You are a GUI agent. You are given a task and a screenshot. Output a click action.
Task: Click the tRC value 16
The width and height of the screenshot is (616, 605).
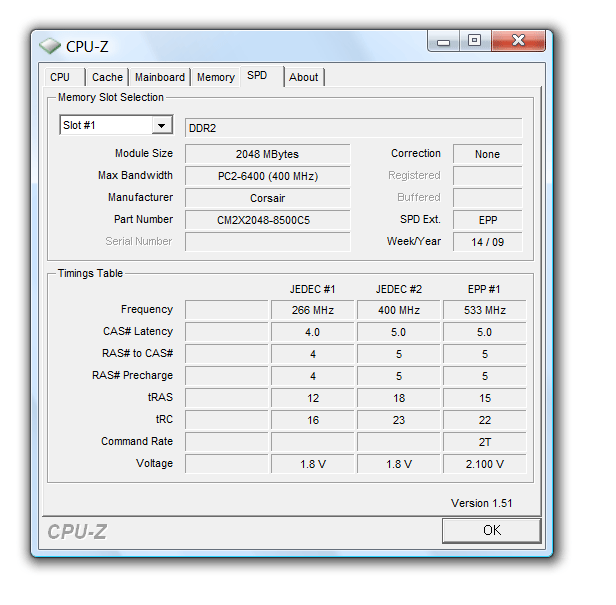[x=313, y=420]
